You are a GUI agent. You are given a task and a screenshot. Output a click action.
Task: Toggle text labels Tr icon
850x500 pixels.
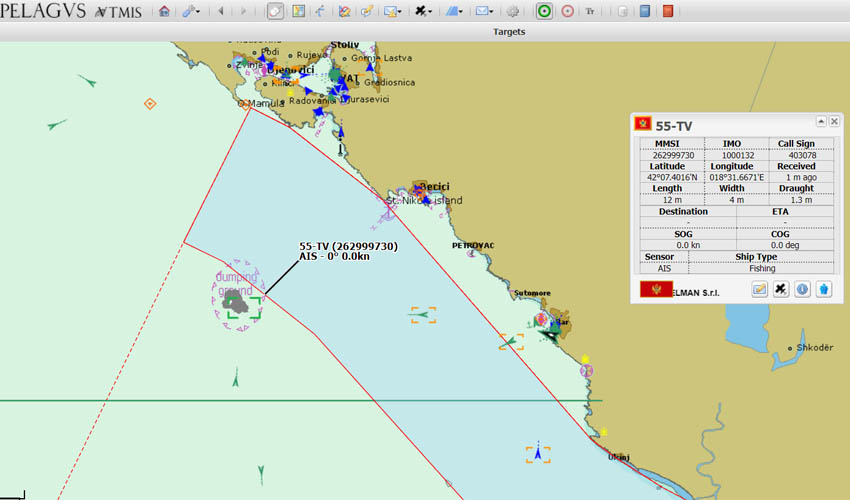(590, 11)
